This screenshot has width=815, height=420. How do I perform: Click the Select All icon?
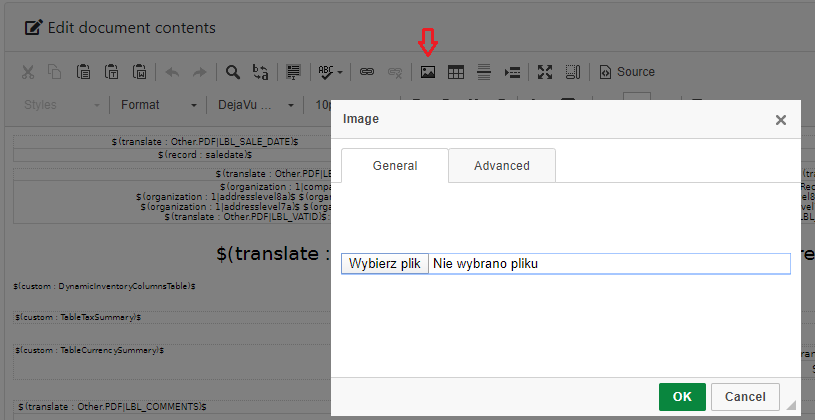(294, 72)
